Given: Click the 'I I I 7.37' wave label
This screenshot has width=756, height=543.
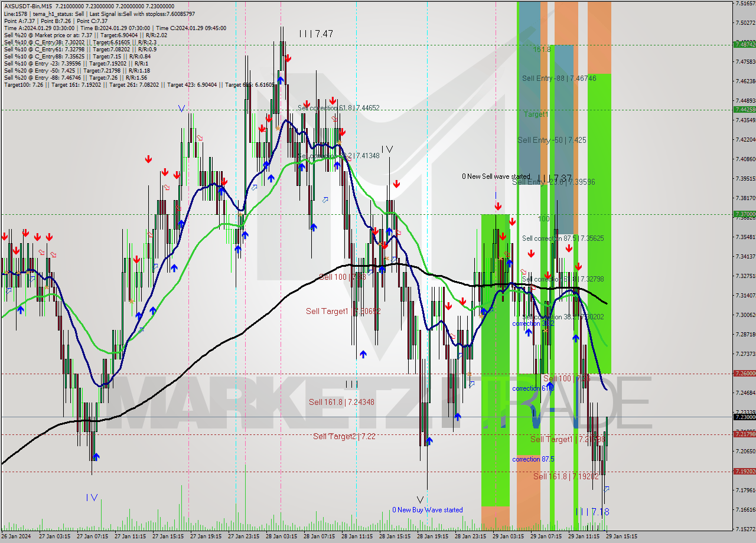Looking at the screenshot, I should (x=555, y=178).
